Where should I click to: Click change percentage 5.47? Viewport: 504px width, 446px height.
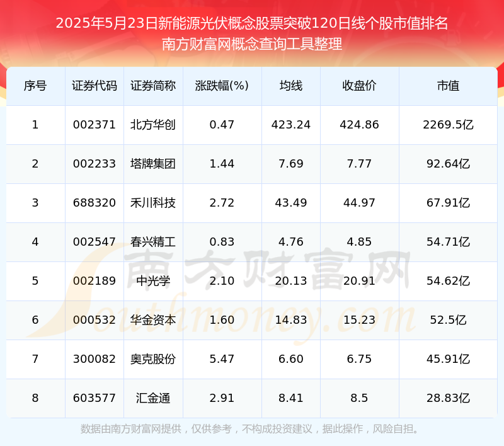(x=222, y=359)
